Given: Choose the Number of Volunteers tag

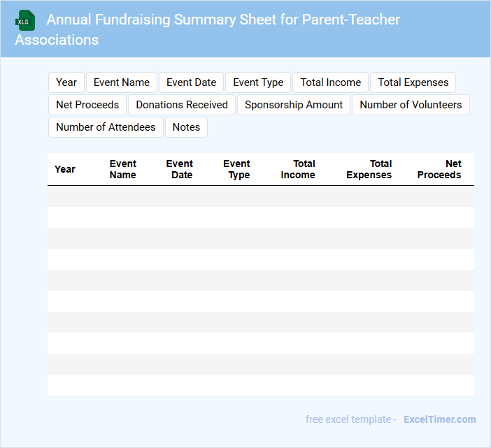Looking at the screenshot, I should coord(411,105).
